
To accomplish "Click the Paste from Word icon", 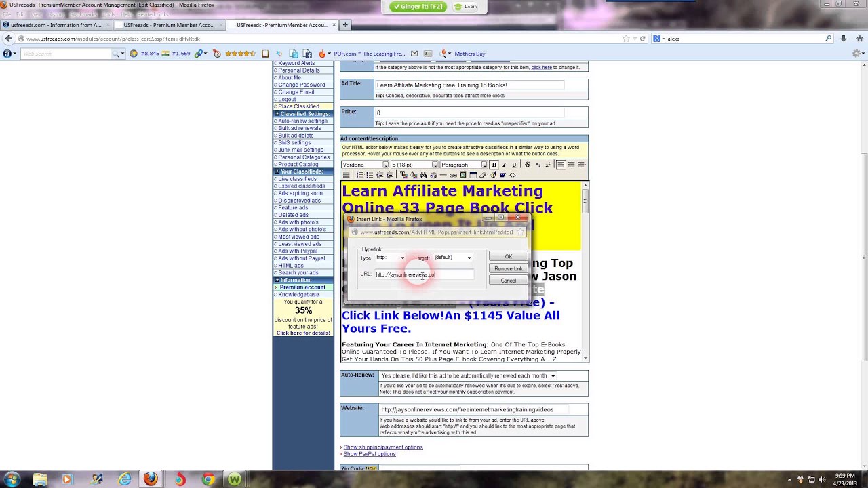I will (x=502, y=176).
